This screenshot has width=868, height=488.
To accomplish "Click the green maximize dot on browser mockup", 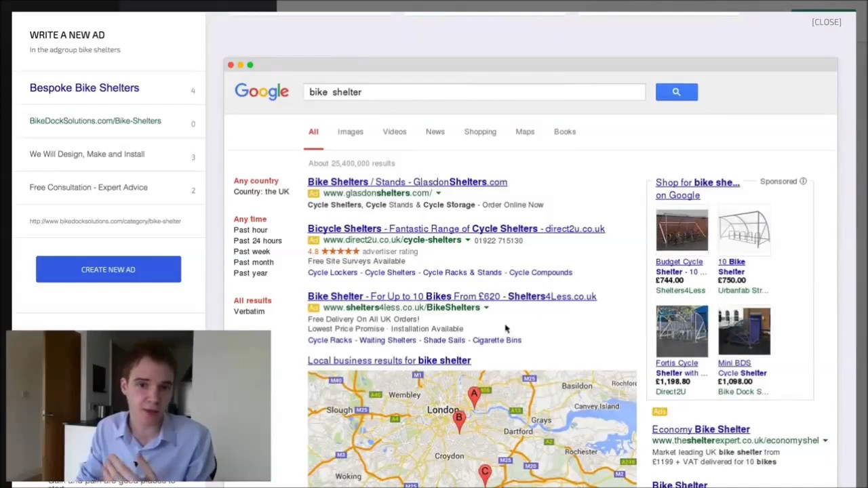I will click(250, 65).
